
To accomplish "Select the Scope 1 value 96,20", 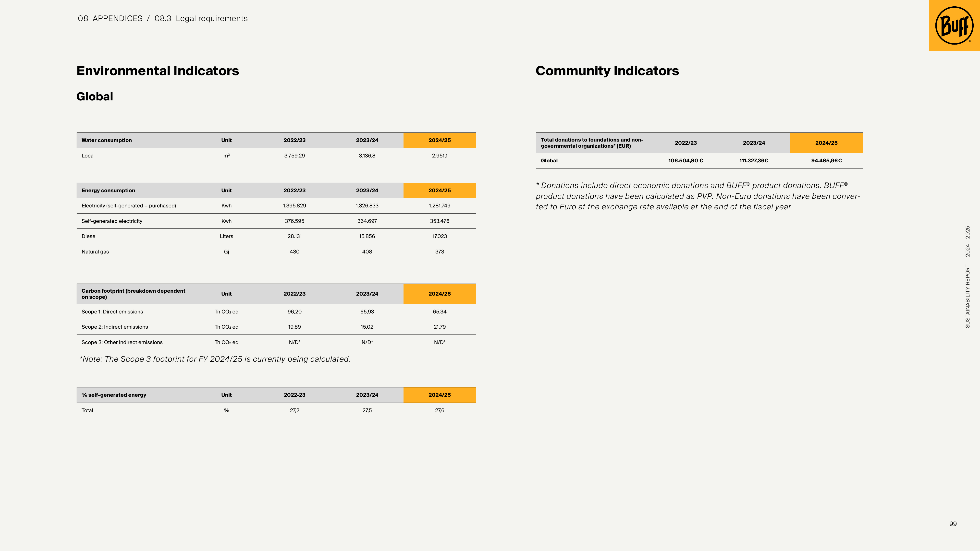I will coord(294,312).
